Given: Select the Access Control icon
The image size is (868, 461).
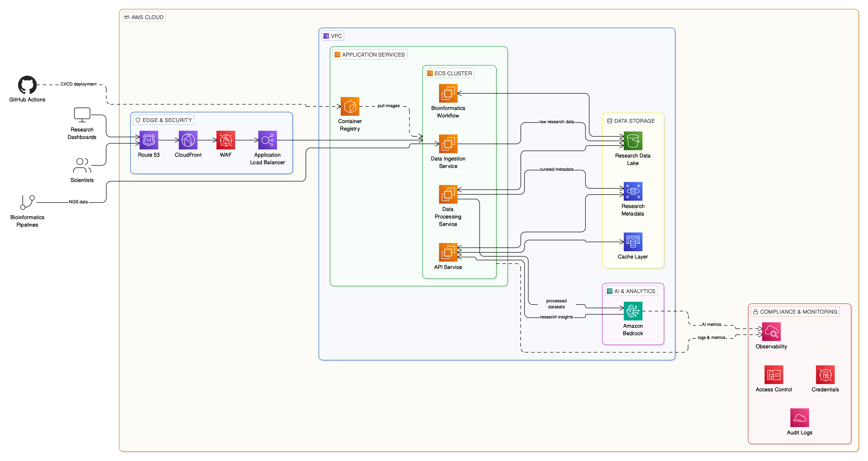Looking at the screenshot, I should coord(774,375).
